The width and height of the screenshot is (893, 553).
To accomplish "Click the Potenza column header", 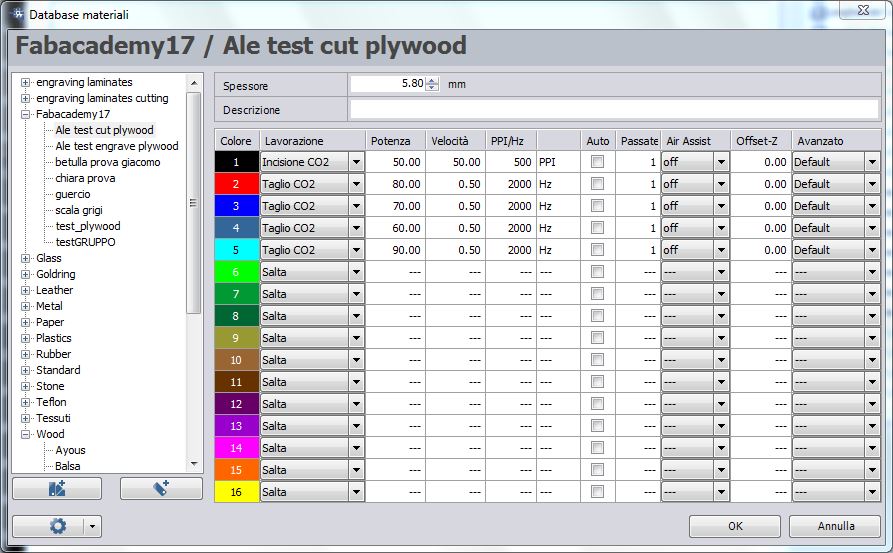I will coord(395,141).
